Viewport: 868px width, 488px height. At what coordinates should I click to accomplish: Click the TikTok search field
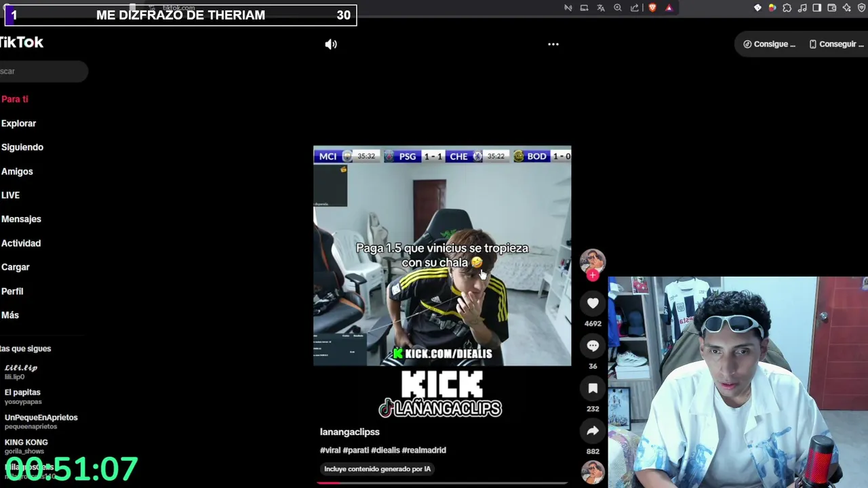(43, 71)
